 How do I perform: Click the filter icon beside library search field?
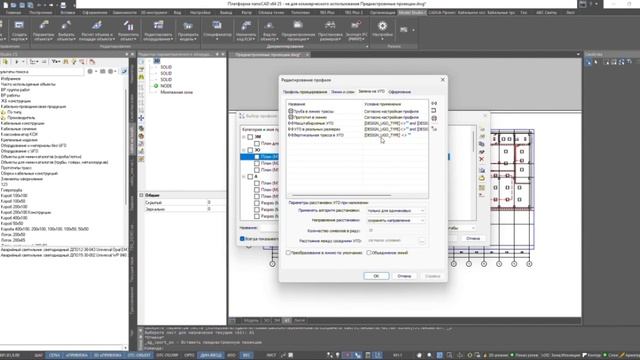(x=124, y=71)
